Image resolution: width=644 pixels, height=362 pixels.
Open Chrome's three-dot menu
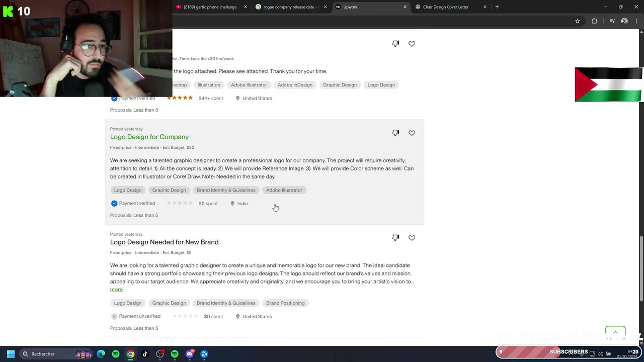(x=636, y=21)
